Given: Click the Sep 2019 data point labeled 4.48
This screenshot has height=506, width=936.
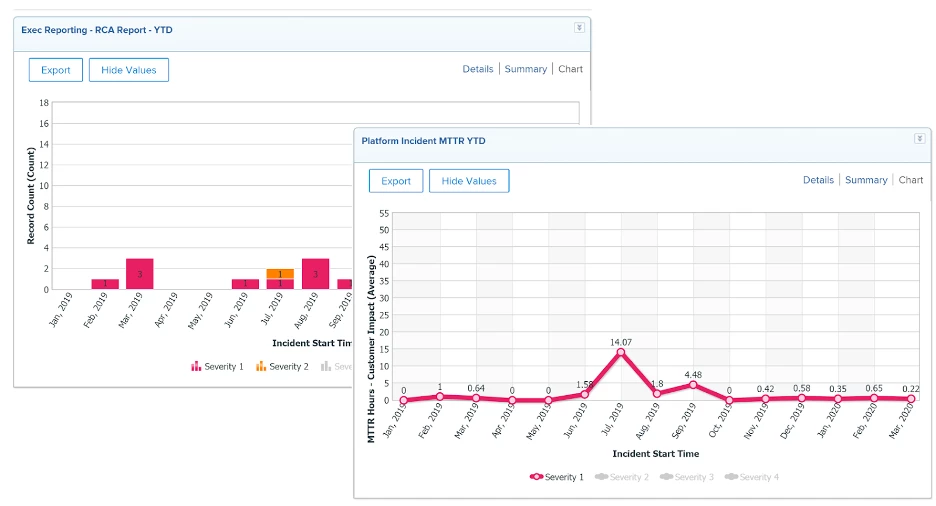Looking at the screenshot, I should click(693, 385).
